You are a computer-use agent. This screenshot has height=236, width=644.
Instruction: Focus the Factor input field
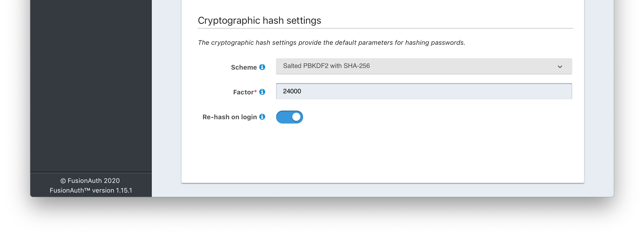pyautogui.click(x=424, y=91)
